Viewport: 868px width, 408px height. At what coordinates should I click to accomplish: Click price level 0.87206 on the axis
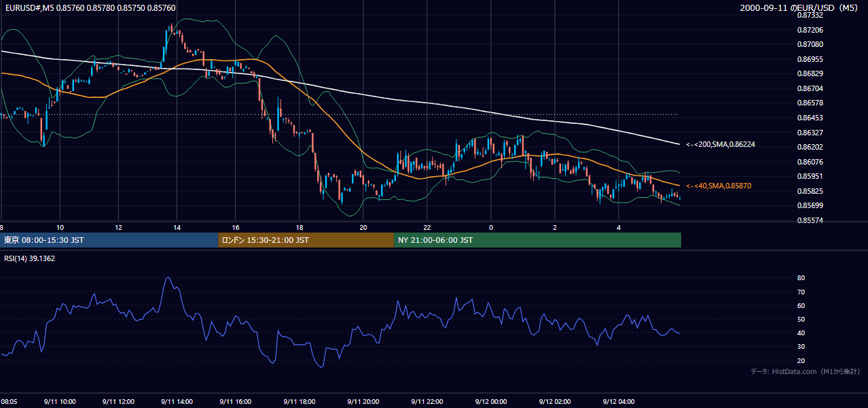pyautogui.click(x=810, y=30)
